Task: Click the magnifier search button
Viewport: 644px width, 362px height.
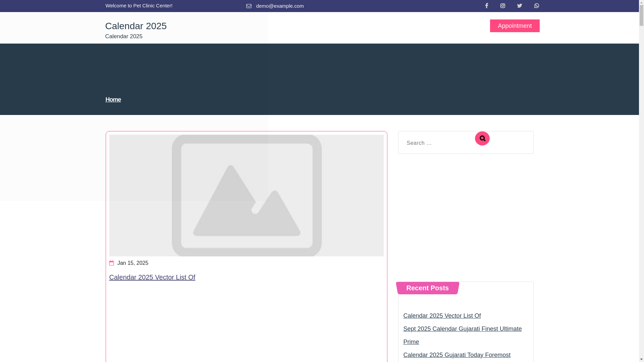Action: [x=482, y=138]
